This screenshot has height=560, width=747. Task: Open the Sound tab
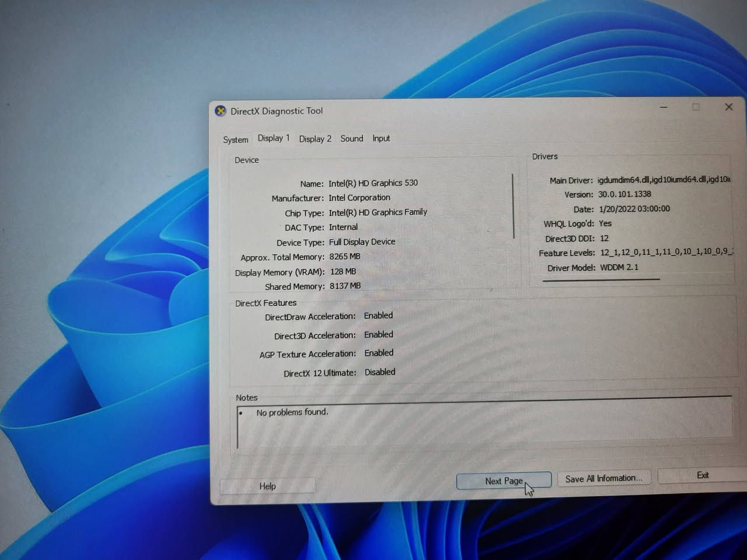point(352,138)
